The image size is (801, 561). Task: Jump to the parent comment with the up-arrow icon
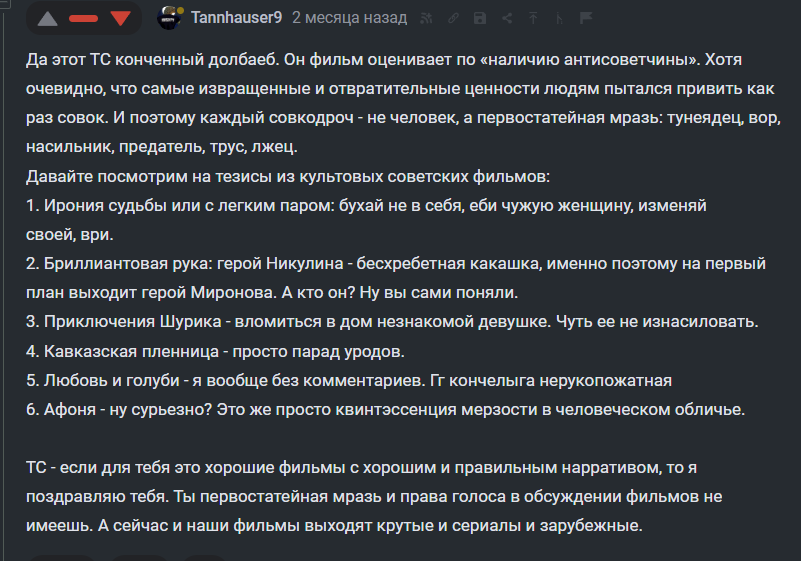532,18
